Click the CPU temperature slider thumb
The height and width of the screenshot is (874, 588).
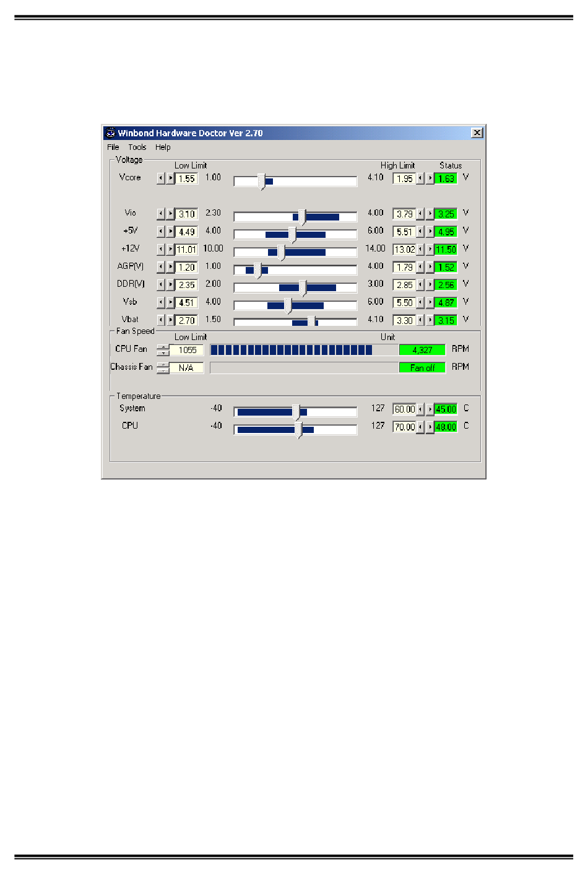pos(298,430)
